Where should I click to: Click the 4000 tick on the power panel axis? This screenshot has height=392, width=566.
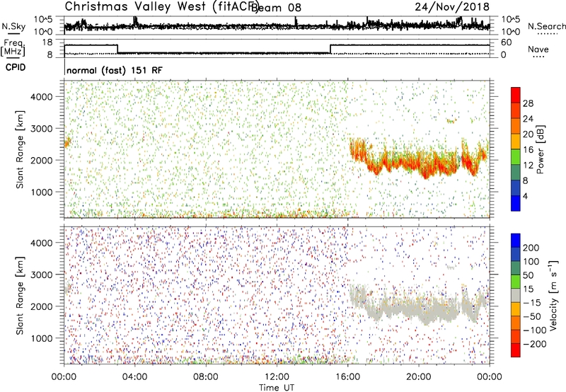[x=41, y=97]
